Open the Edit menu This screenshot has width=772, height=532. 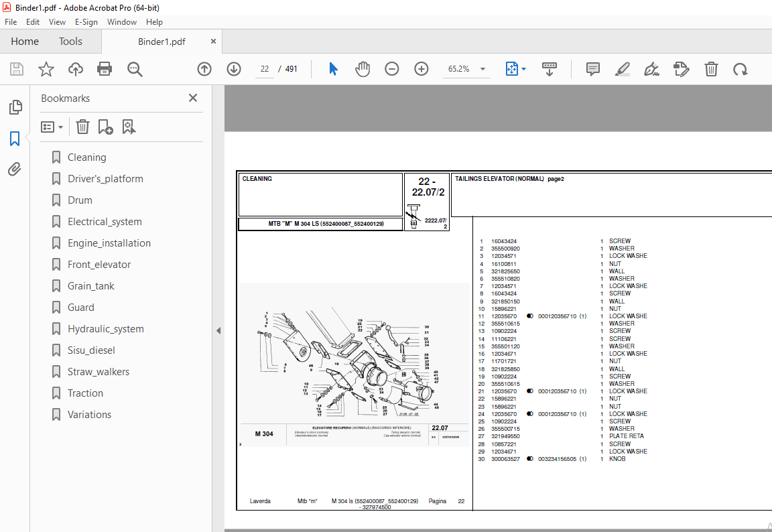pyautogui.click(x=33, y=22)
